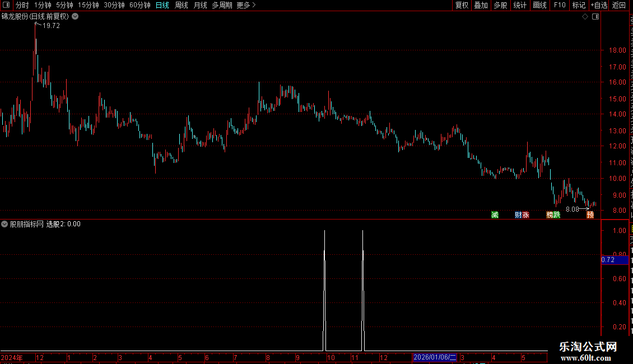The image size is (633, 364).
Task: Open the 股朋指标网 indicator dropdown circle
Action: pyautogui.click(x=4, y=224)
